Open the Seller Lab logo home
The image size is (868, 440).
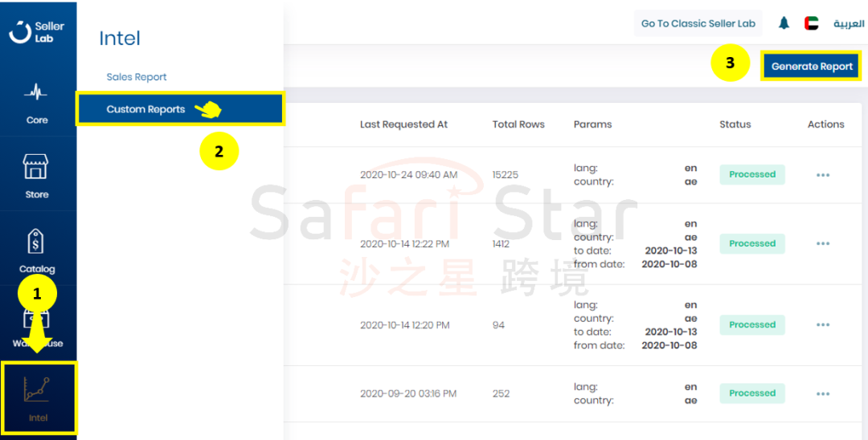pos(36,32)
